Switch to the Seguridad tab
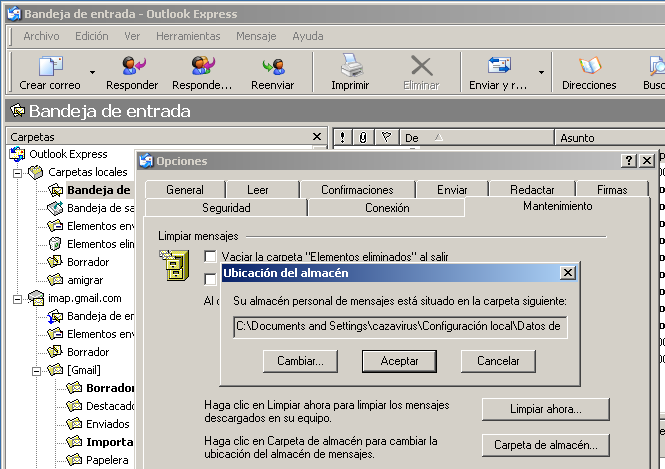665x469 pixels. tap(226, 208)
